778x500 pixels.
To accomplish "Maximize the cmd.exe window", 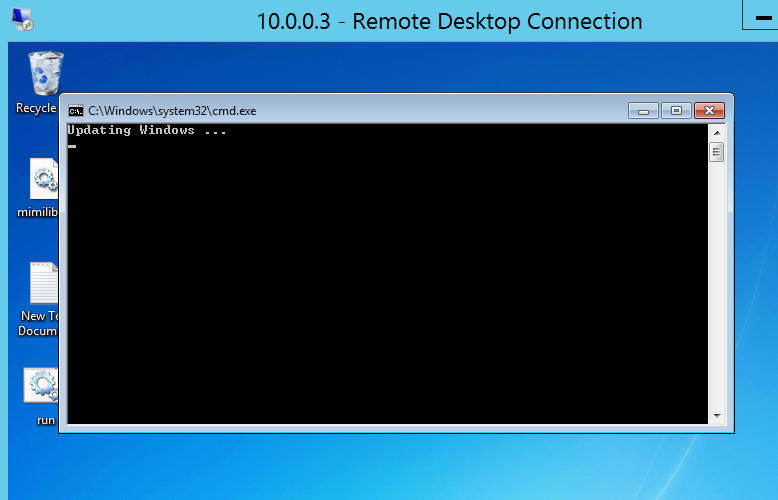I will point(676,110).
